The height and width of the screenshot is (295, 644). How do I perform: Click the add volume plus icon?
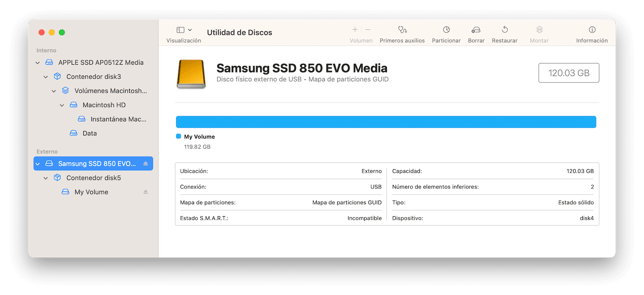click(355, 30)
